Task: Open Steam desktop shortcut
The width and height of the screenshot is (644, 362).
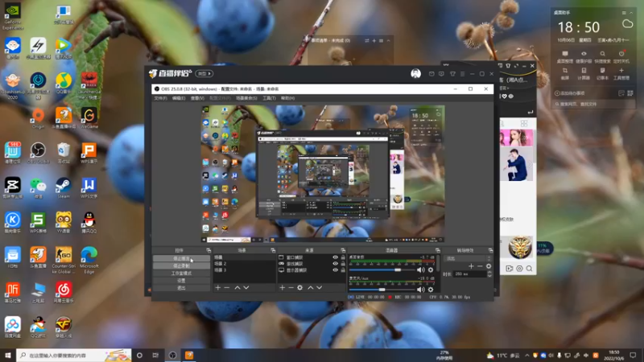Action: (x=64, y=187)
